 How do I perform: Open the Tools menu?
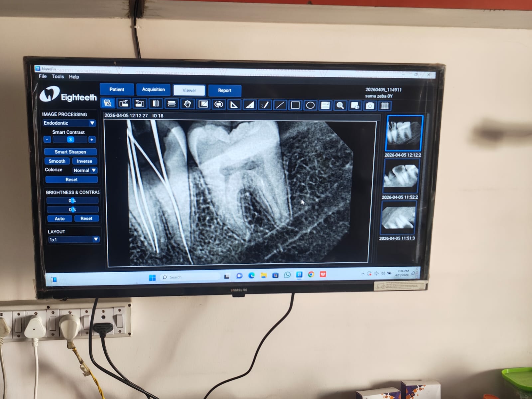tap(58, 76)
